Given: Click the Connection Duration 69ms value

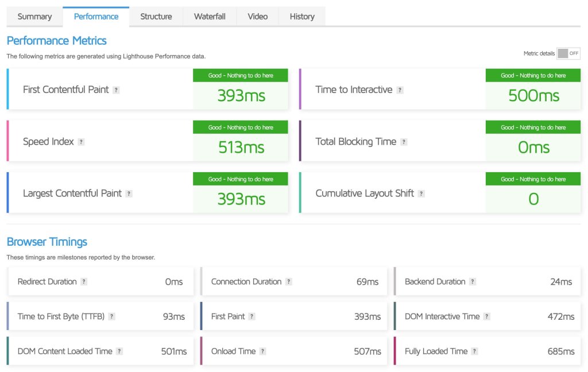Looking at the screenshot, I should [367, 282].
